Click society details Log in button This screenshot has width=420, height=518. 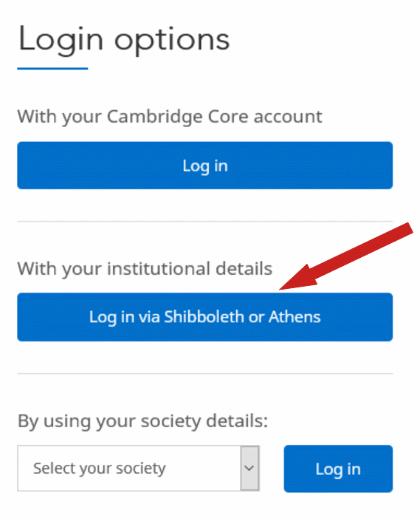point(338,468)
